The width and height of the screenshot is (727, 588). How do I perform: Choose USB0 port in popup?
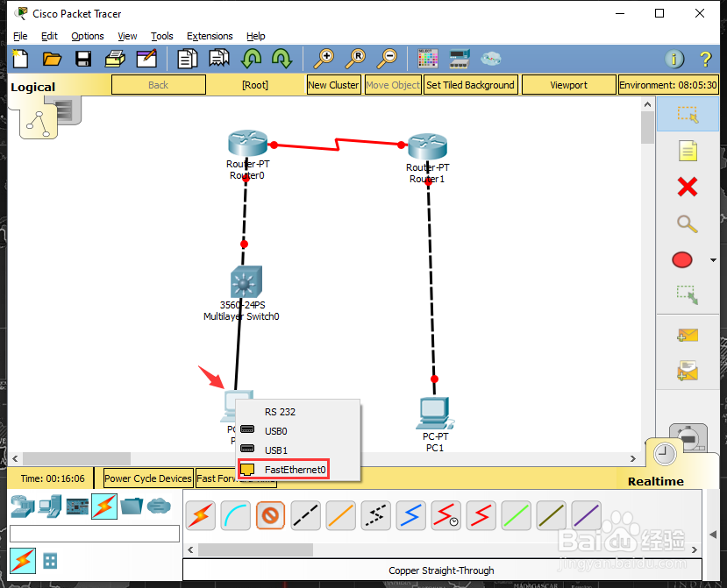275,431
